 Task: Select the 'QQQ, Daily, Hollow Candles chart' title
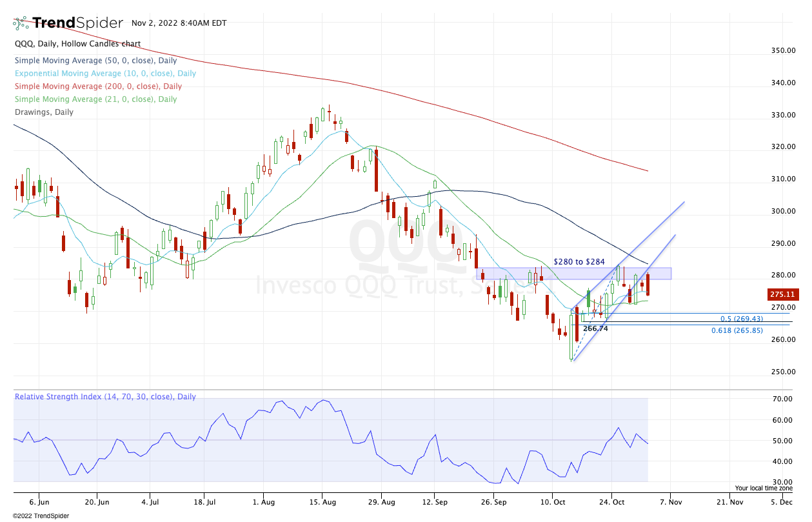[77, 44]
